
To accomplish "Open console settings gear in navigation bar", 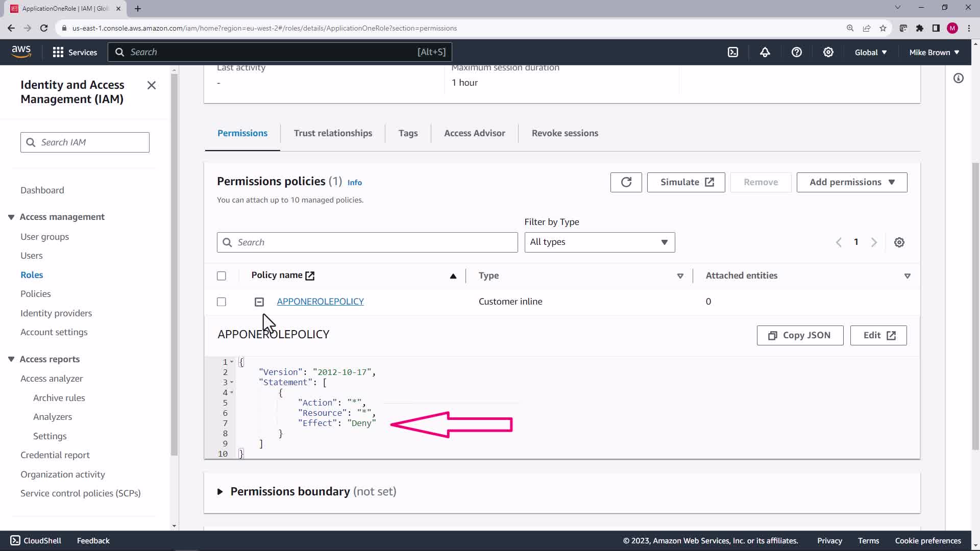I will click(x=828, y=52).
